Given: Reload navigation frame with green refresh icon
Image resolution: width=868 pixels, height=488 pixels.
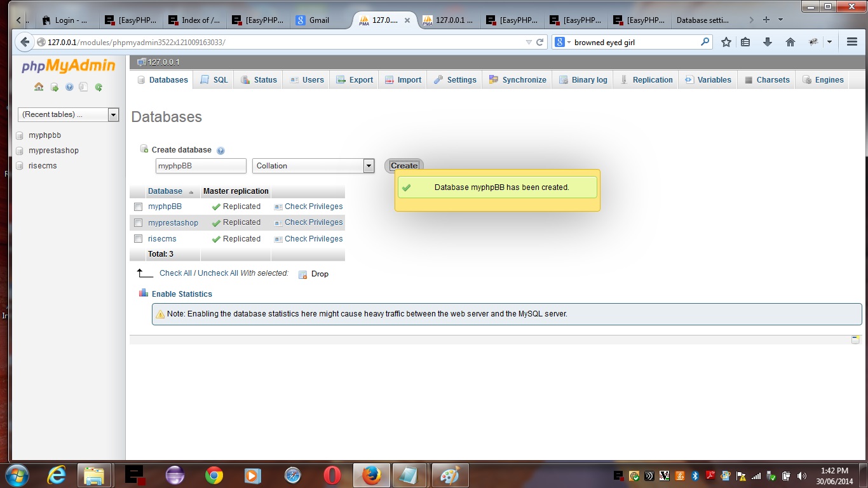Looking at the screenshot, I should 98,87.
